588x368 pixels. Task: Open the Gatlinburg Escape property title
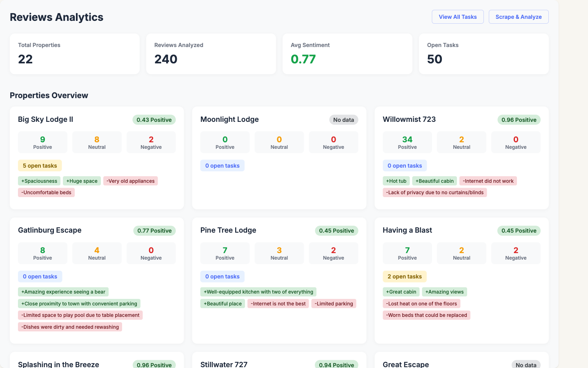[50, 230]
